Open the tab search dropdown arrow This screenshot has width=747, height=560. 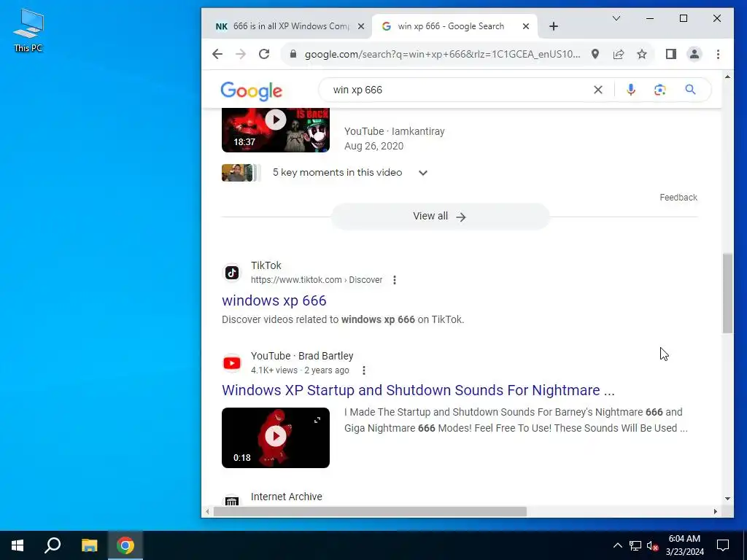pyautogui.click(x=616, y=18)
